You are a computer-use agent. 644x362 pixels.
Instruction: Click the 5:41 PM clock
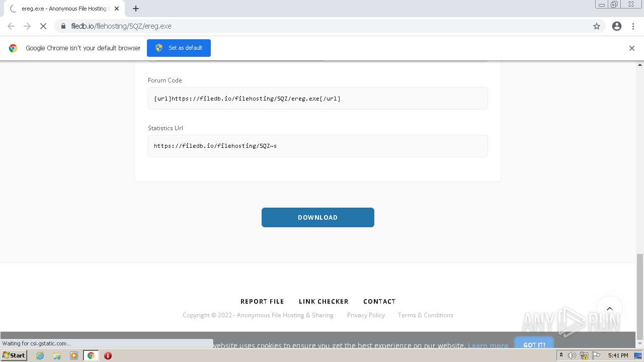pos(618,355)
